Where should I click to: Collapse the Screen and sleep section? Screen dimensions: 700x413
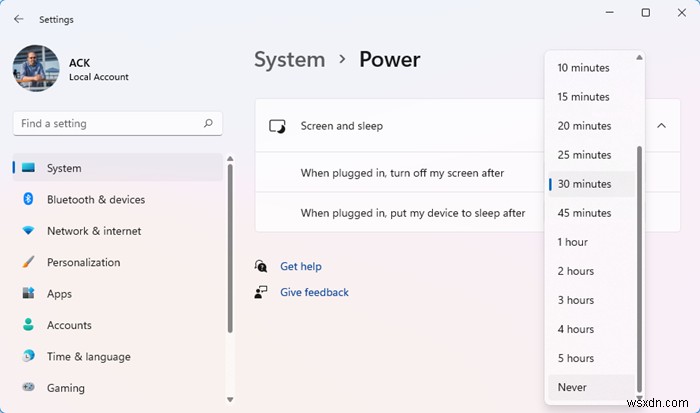(x=661, y=126)
